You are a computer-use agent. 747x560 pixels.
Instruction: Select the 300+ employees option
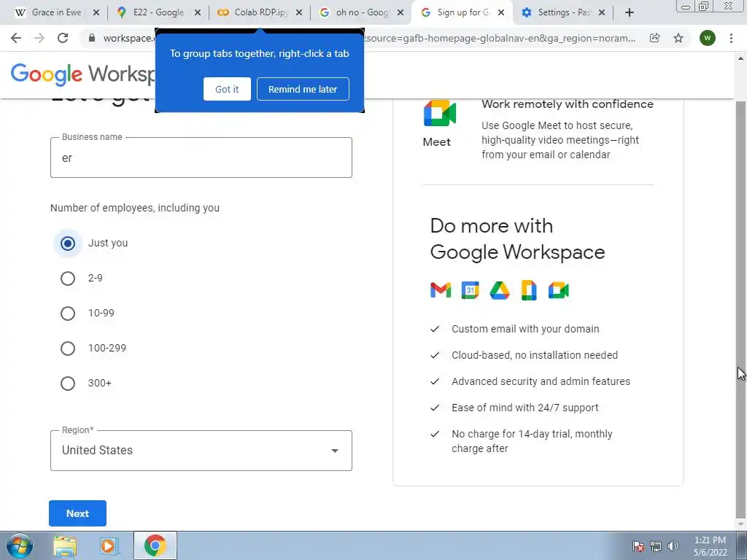tap(68, 384)
